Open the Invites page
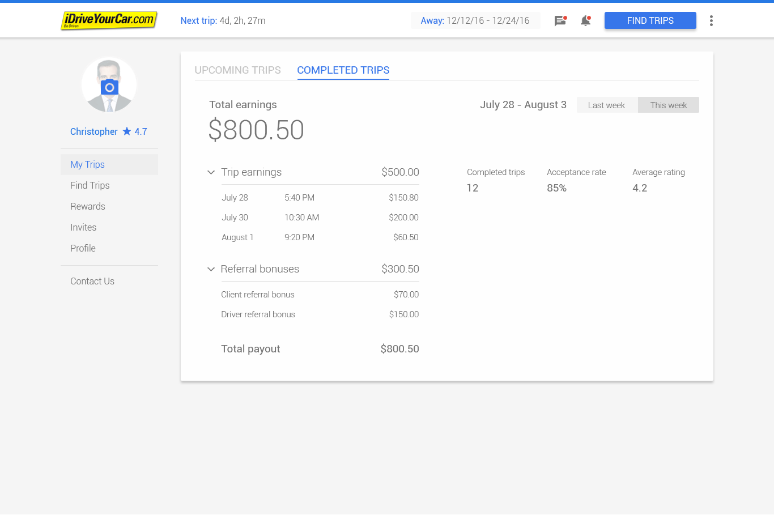This screenshot has height=532, width=774. tap(83, 227)
